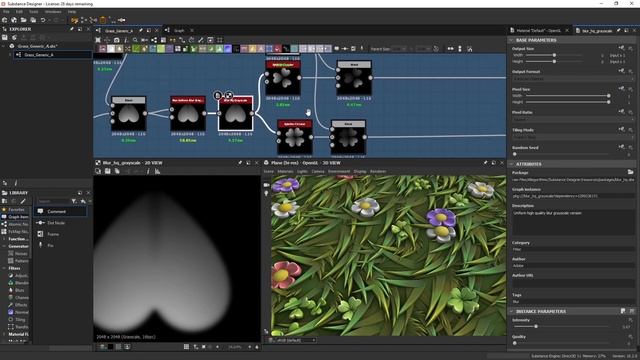Switch to Material Default OpenGL properties tab
The width and height of the screenshot is (640, 360).
click(538, 31)
